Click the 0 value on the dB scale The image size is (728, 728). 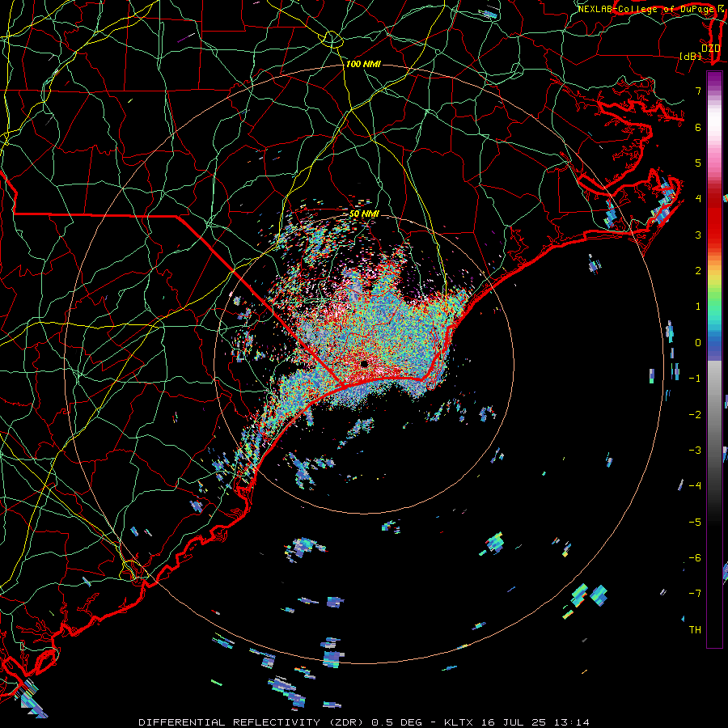(698, 343)
